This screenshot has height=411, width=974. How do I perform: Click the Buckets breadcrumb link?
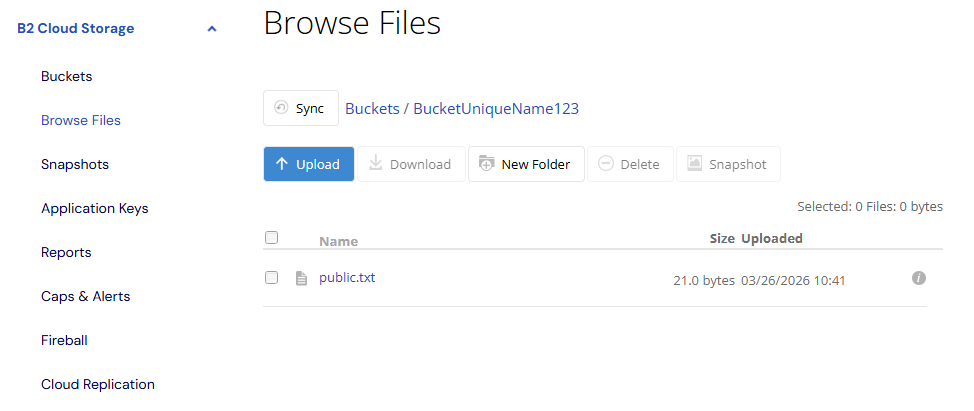click(371, 108)
